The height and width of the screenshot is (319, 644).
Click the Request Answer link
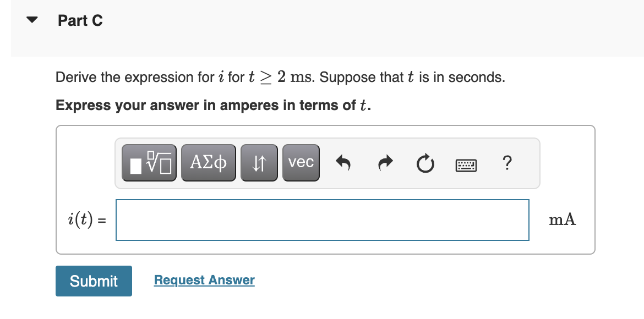204,280
